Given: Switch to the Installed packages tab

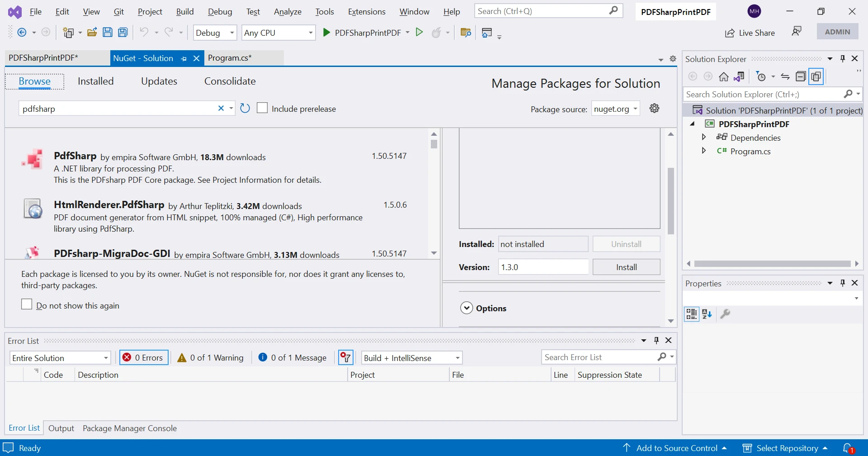Looking at the screenshot, I should click(x=95, y=81).
